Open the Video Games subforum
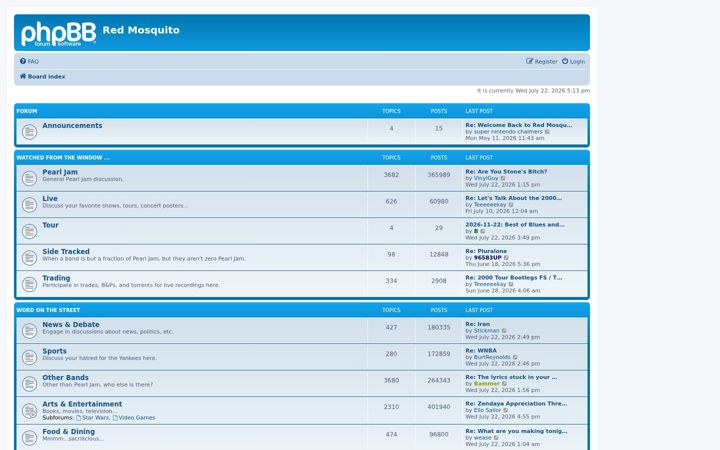The height and width of the screenshot is (450, 720). point(134,418)
